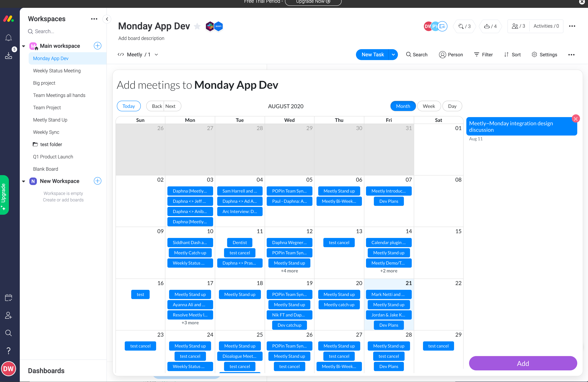Select the Monday App Dev board

coord(51,58)
